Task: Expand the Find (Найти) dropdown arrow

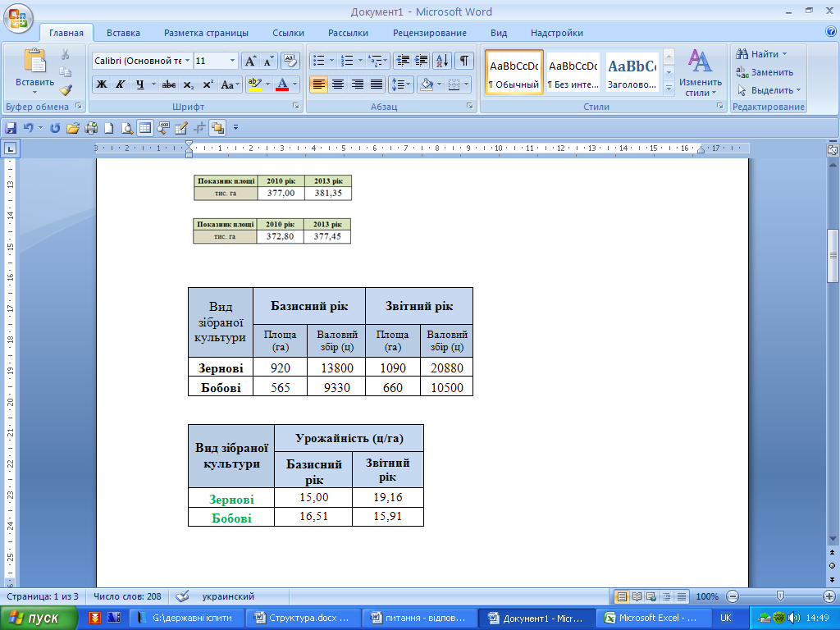Action: tap(785, 54)
